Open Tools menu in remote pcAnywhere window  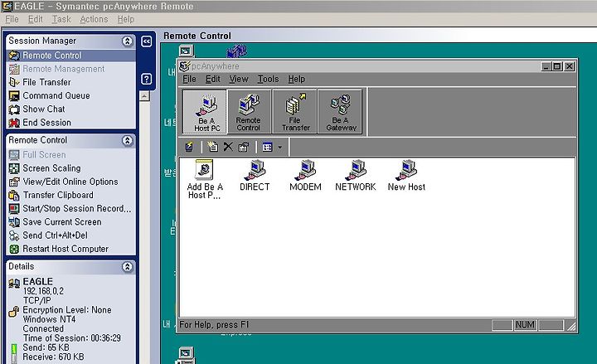pyautogui.click(x=269, y=79)
